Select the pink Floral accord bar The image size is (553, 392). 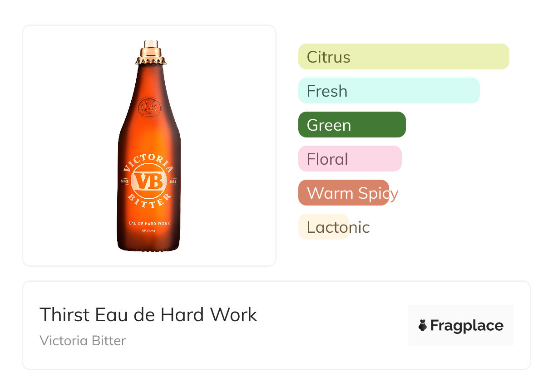(x=350, y=159)
